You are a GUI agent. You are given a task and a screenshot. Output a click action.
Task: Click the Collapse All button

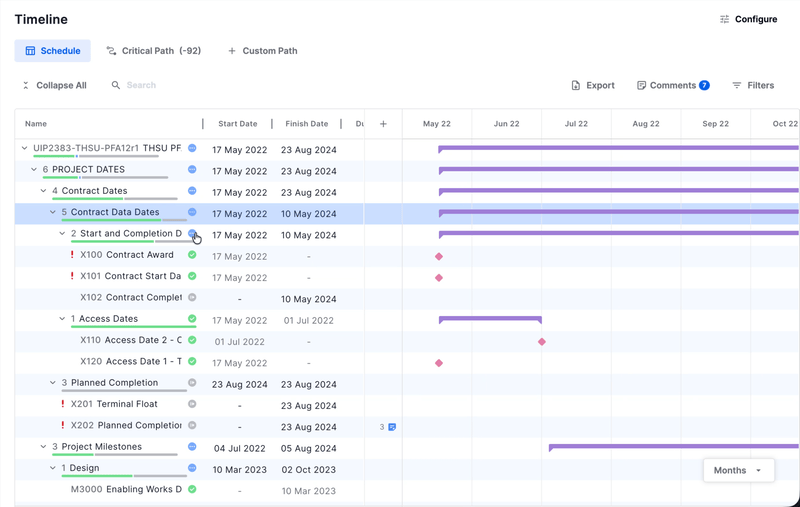tap(54, 86)
